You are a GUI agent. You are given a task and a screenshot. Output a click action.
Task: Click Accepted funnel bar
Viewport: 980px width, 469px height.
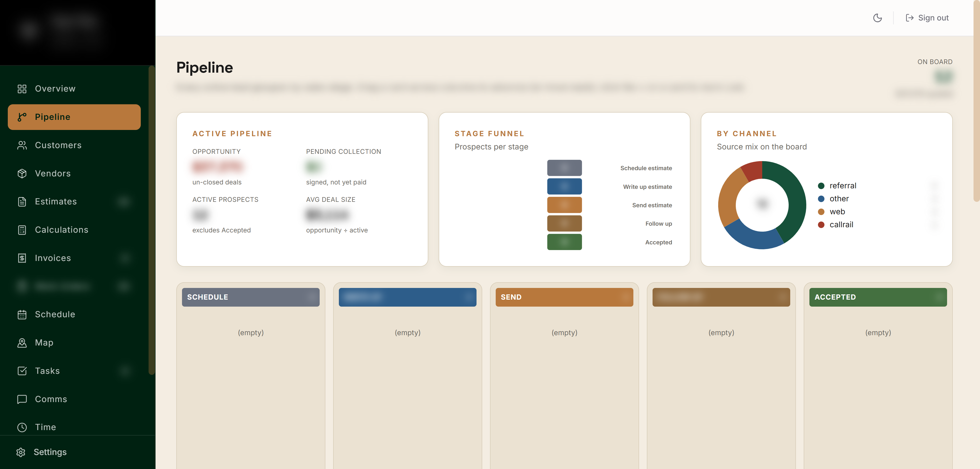(x=564, y=242)
